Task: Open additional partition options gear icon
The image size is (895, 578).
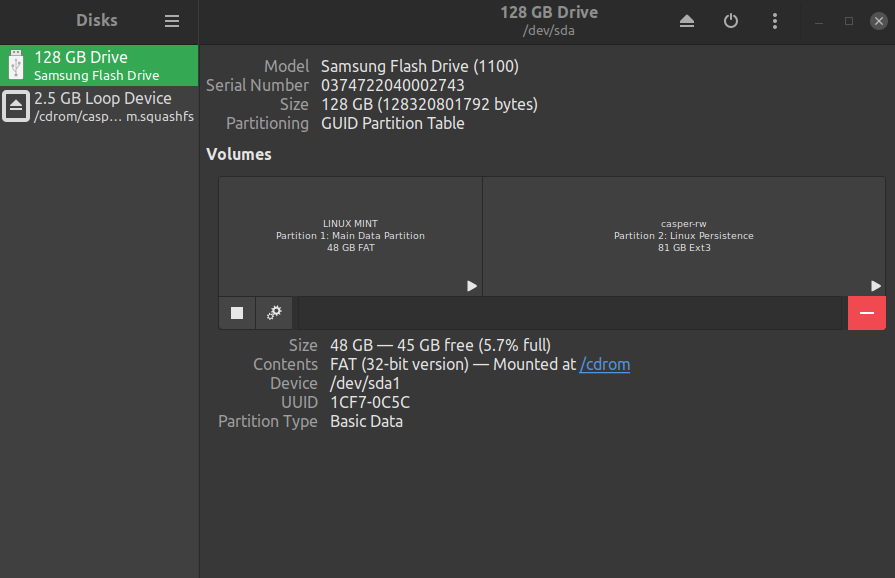Action: (x=274, y=313)
